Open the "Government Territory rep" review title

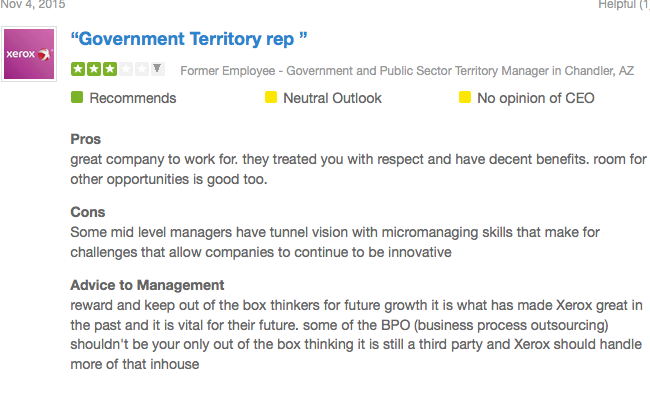pos(189,39)
